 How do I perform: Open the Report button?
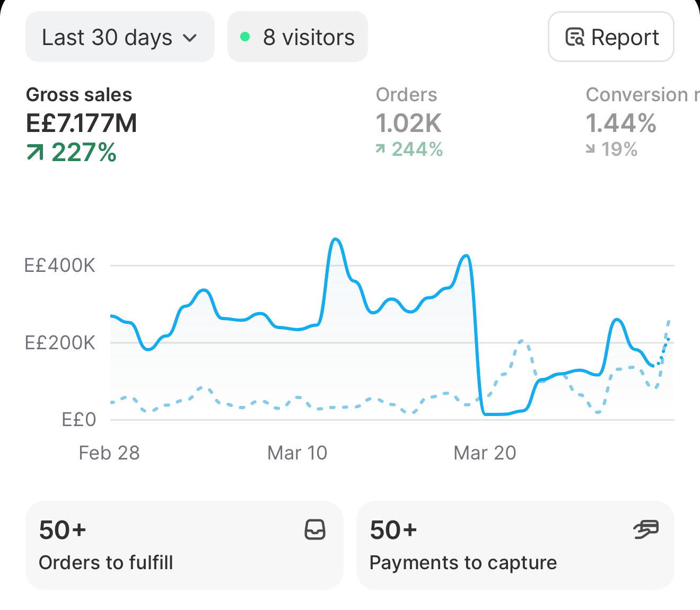tap(611, 37)
